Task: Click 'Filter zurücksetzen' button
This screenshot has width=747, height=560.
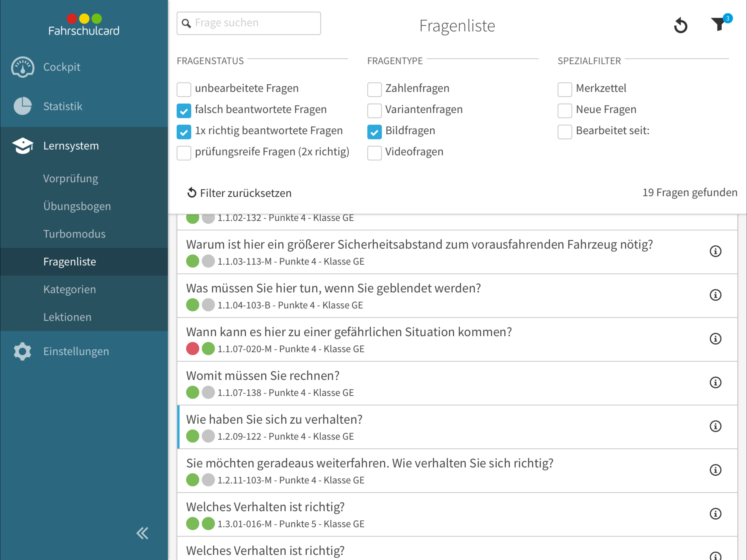Action: pyautogui.click(x=239, y=193)
